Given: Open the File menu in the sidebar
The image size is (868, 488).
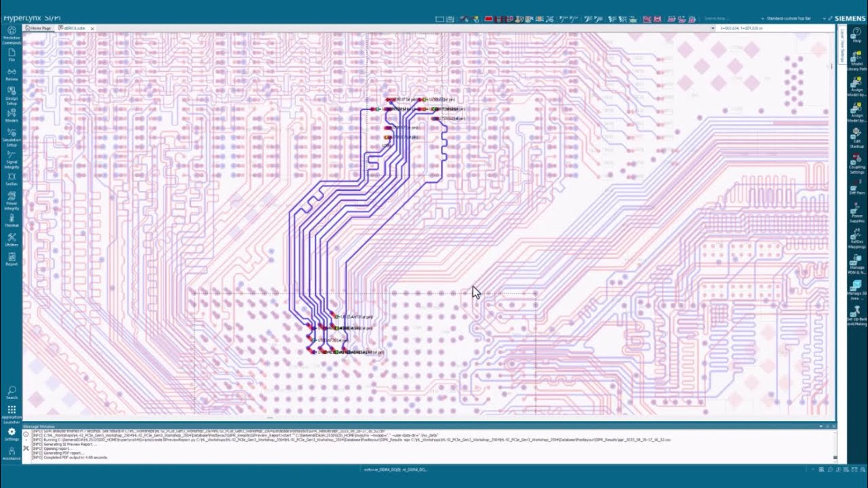Looking at the screenshot, I should tap(12, 55).
